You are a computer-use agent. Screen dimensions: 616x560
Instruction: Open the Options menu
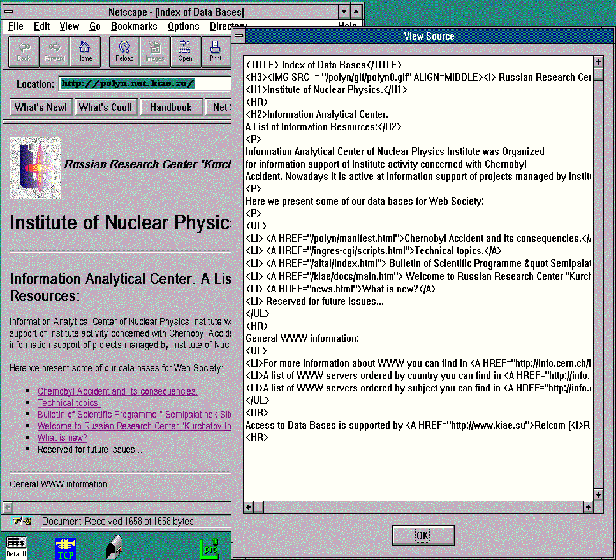click(183, 26)
